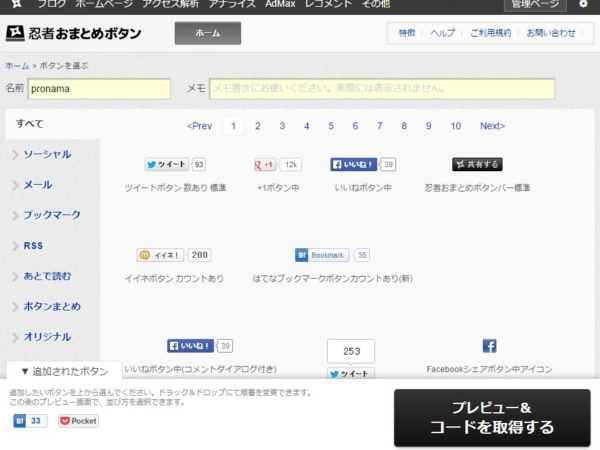The width and height of the screenshot is (600, 450).
Task: Click the イイネボタン カウントあり label
Action: point(174,279)
